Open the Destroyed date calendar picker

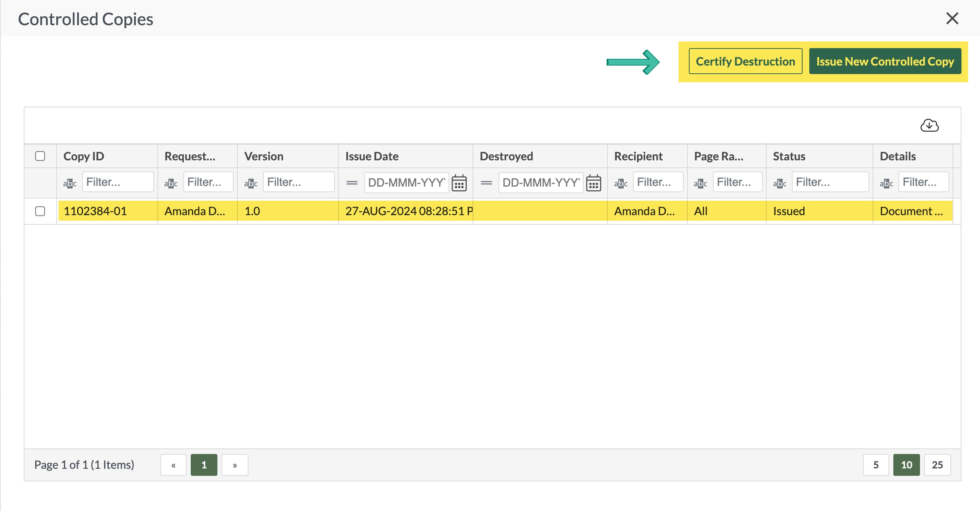[x=593, y=183]
